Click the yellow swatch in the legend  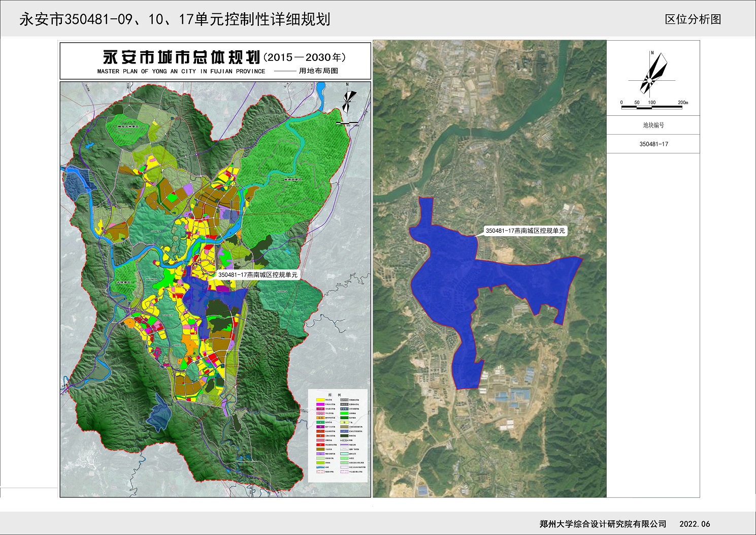320,400
